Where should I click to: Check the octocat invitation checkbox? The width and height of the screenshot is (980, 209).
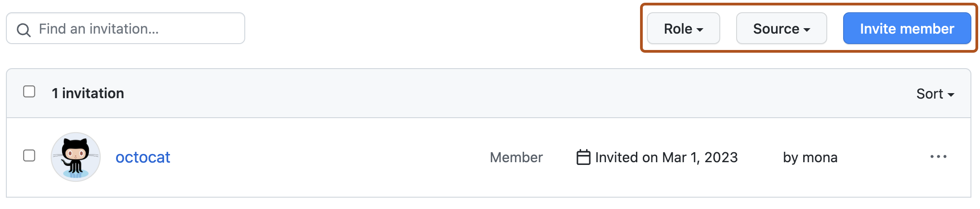click(x=29, y=156)
